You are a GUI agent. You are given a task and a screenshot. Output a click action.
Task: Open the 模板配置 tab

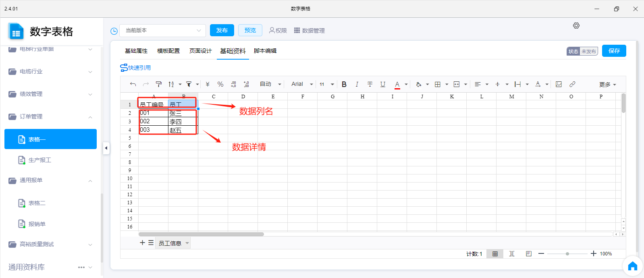[168, 51]
